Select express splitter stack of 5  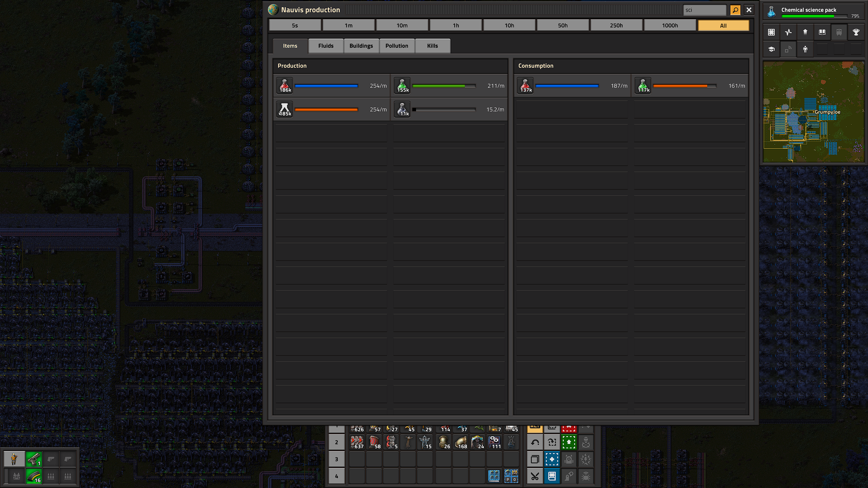391,442
